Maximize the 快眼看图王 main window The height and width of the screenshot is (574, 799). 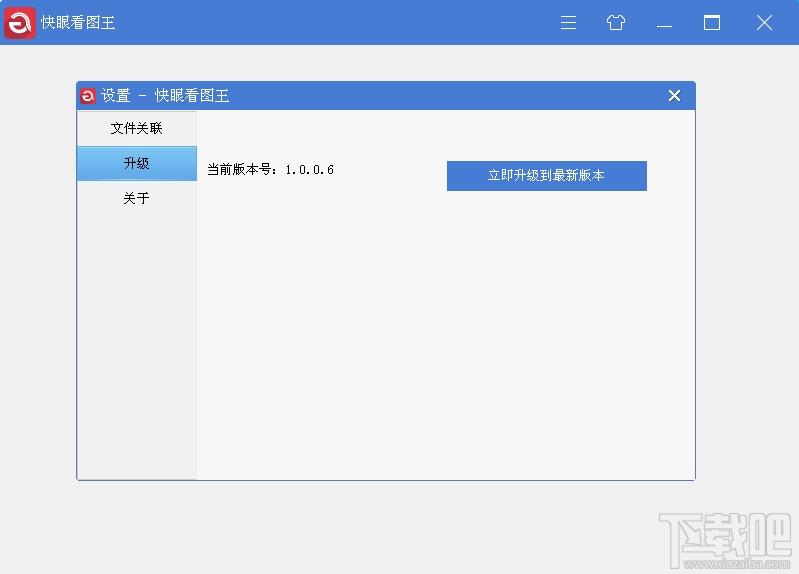(712, 22)
